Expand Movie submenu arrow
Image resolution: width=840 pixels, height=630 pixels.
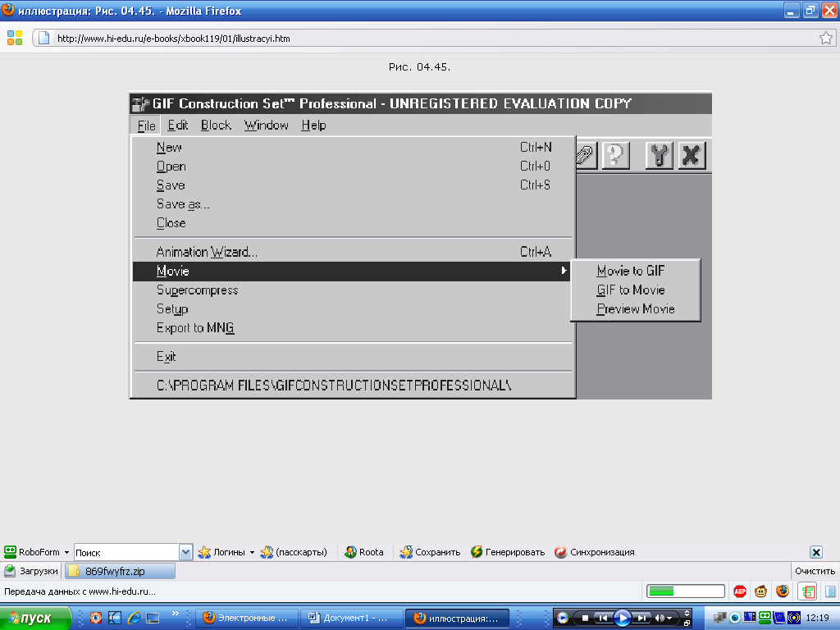(x=564, y=271)
